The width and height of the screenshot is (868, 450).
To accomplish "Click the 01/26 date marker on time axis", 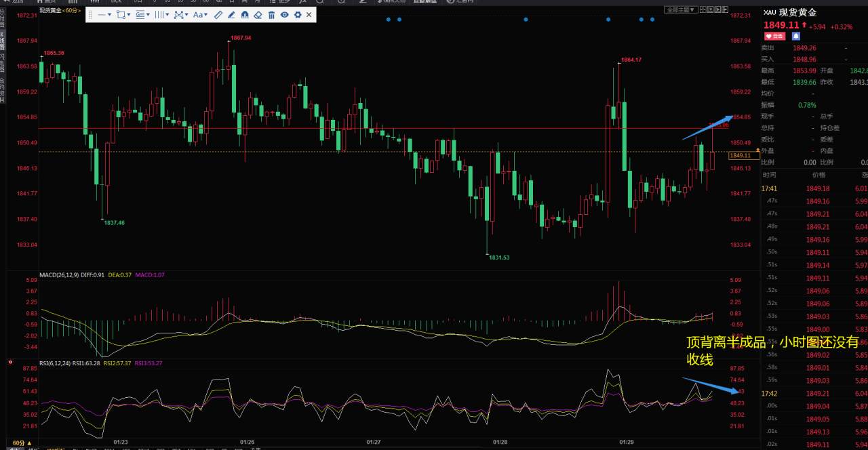I will click(x=247, y=441).
